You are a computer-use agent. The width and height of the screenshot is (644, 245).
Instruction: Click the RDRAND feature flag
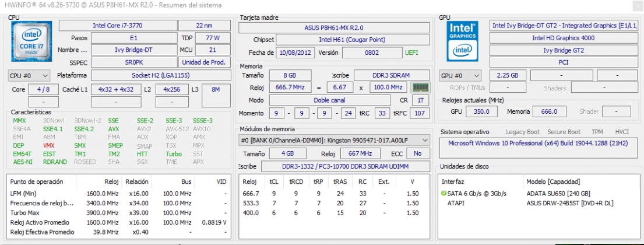55,162
